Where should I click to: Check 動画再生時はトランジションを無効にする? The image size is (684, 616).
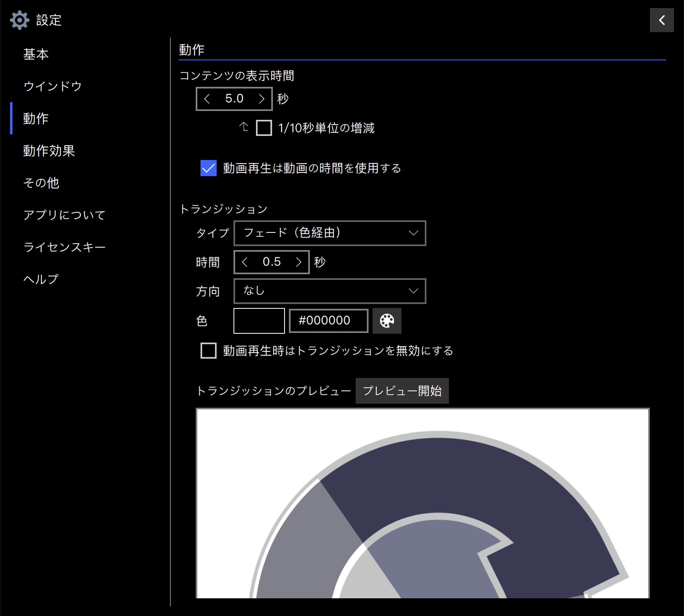209,351
